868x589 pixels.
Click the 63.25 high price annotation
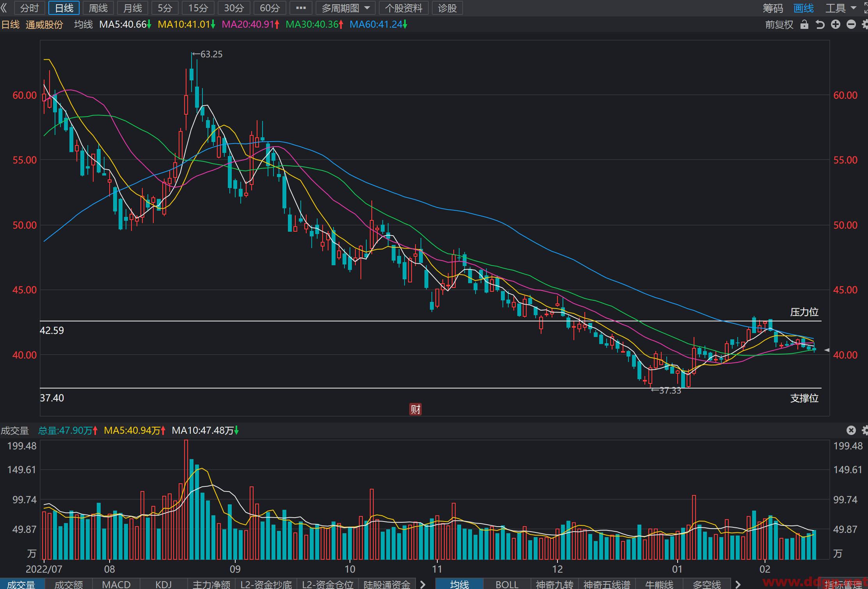pyautogui.click(x=208, y=54)
